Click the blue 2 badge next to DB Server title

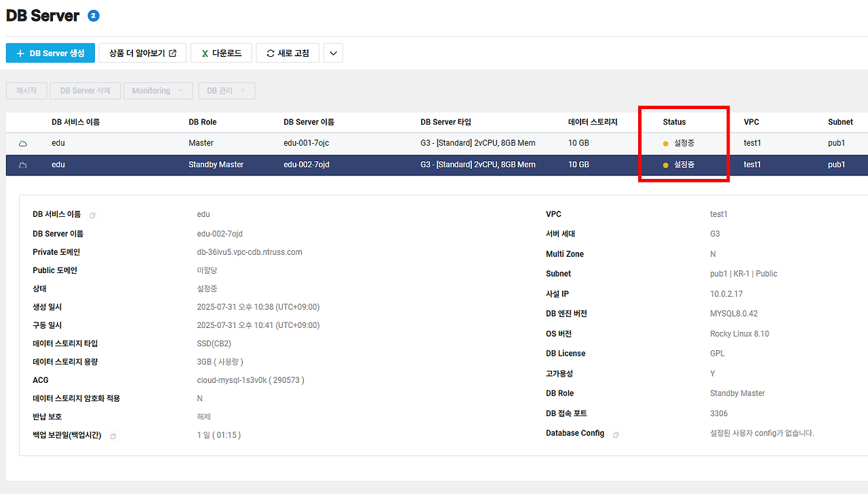click(x=93, y=15)
